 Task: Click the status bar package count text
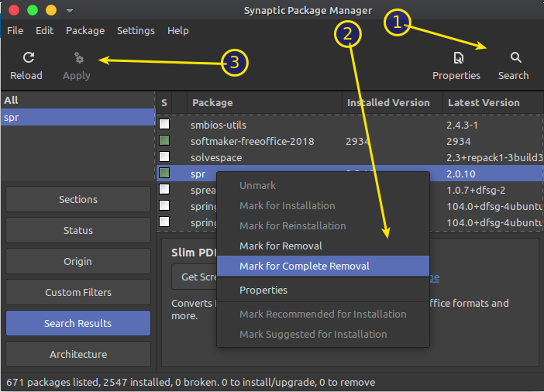pos(191,382)
